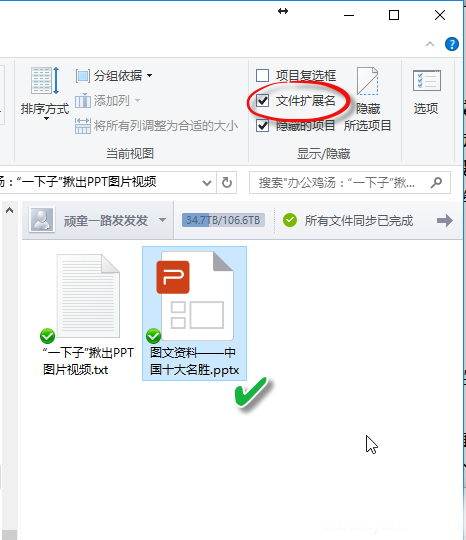Click the address bar path text
Viewport: 466px width, 540px height.
pyautogui.click(x=78, y=182)
